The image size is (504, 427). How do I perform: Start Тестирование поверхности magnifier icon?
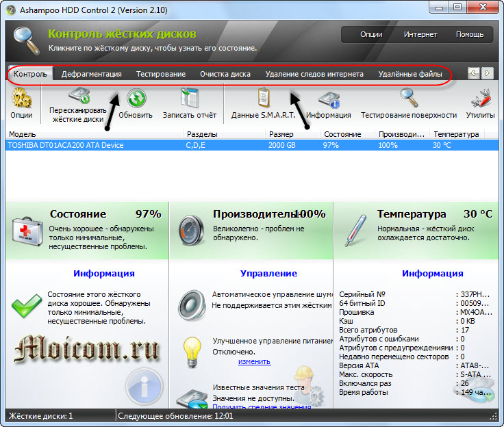[x=409, y=98]
